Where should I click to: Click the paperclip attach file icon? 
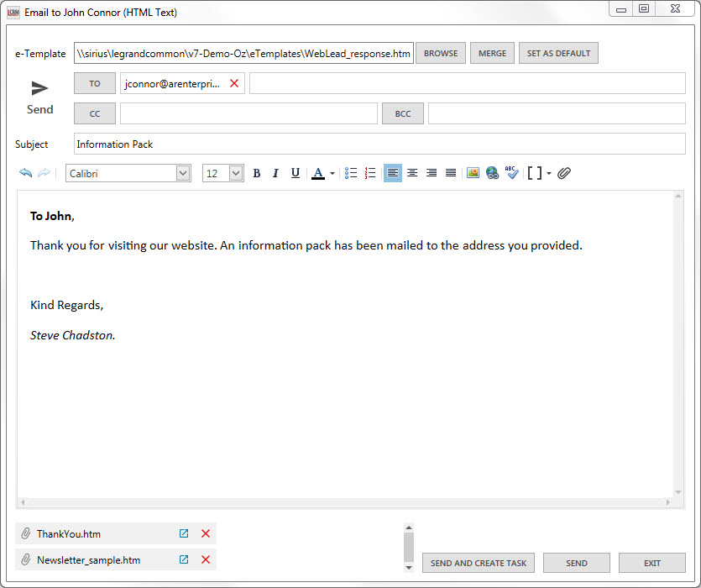[564, 173]
